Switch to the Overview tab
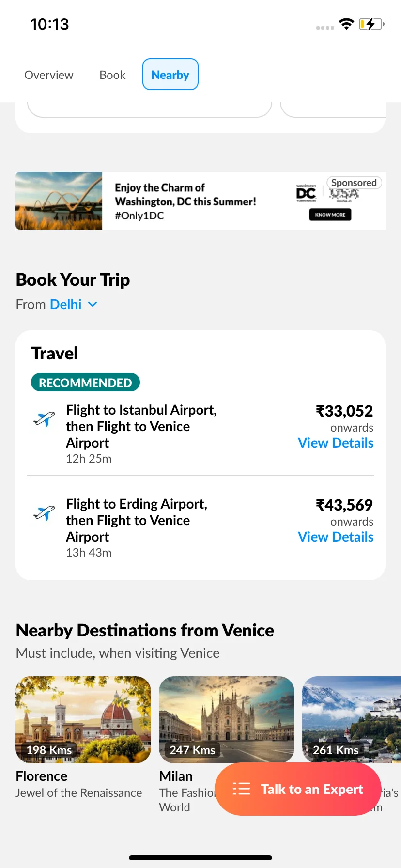This screenshot has width=401, height=868. pos(49,75)
